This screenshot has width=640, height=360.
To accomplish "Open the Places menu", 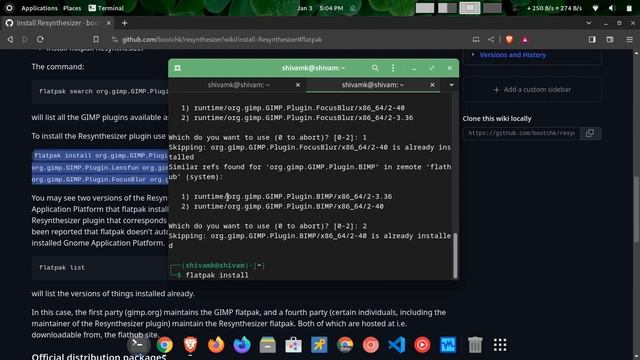I will (72, 8).
